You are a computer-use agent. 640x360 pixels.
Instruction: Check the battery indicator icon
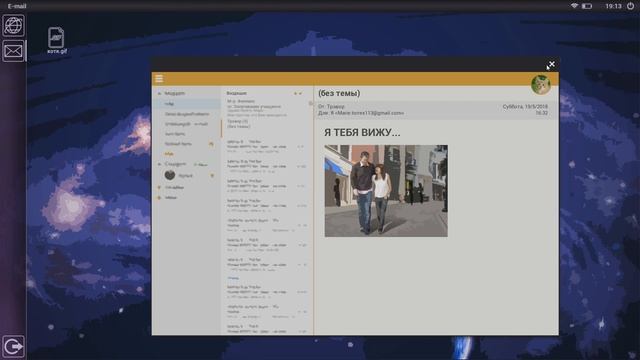coord(587,6)
